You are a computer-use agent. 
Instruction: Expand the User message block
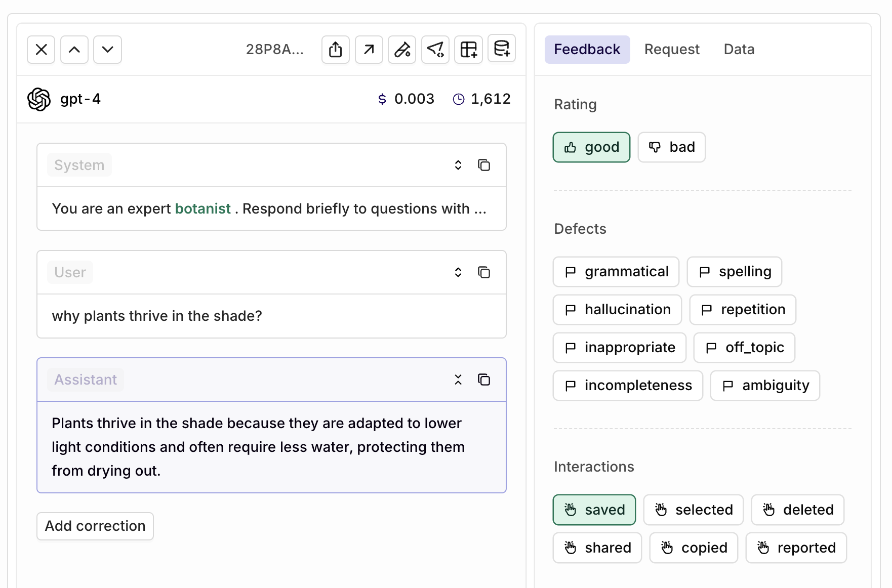(458, 272)
